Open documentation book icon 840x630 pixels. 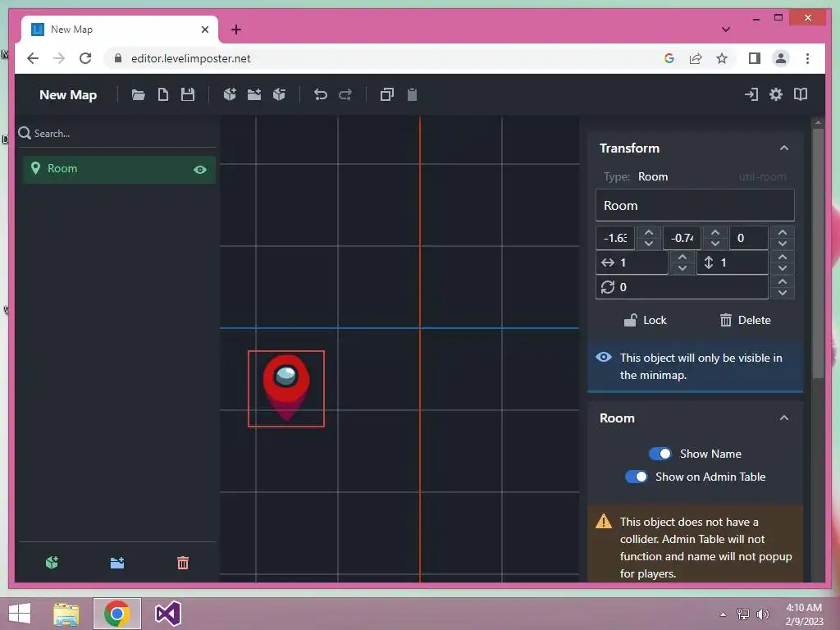tap(801, 95)
